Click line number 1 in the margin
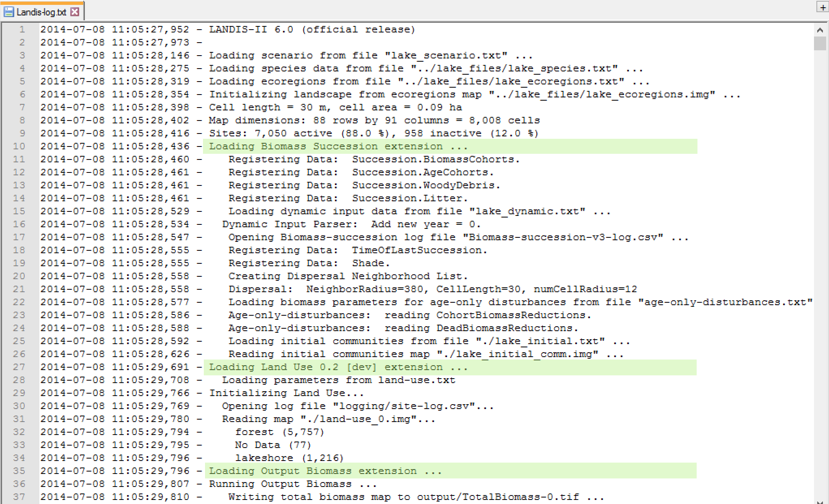Screen dimensions: 829x504 [x=22, y=29]
